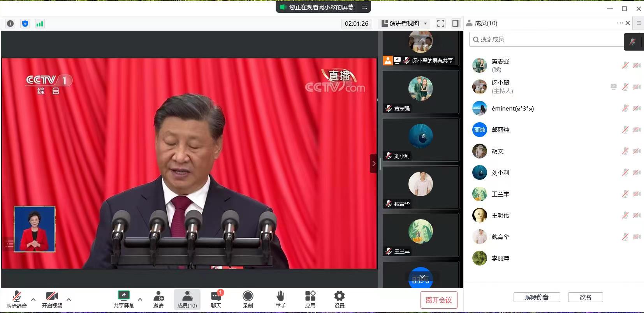This screenshot has height=313, width=644.
Task: Open chat with unread message badge
Action: [216, 299]
